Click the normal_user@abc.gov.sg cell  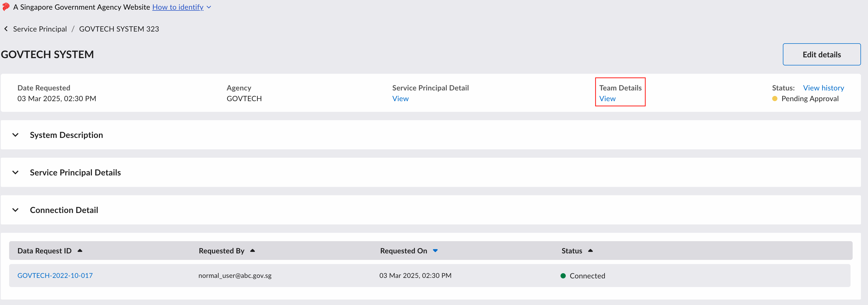(235, 275)
